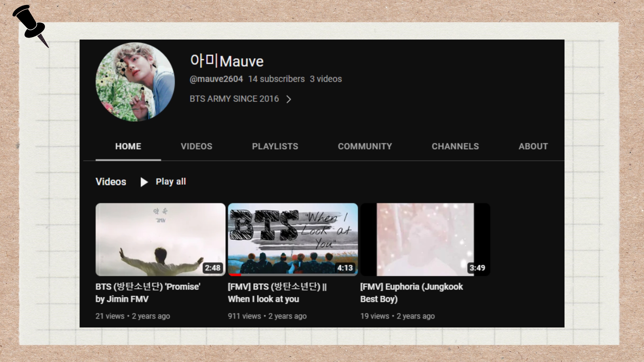The height and width of the screenshot is (362, 644).
Task: Click the 3:49 duration badge
Action: tap(477, 268)
